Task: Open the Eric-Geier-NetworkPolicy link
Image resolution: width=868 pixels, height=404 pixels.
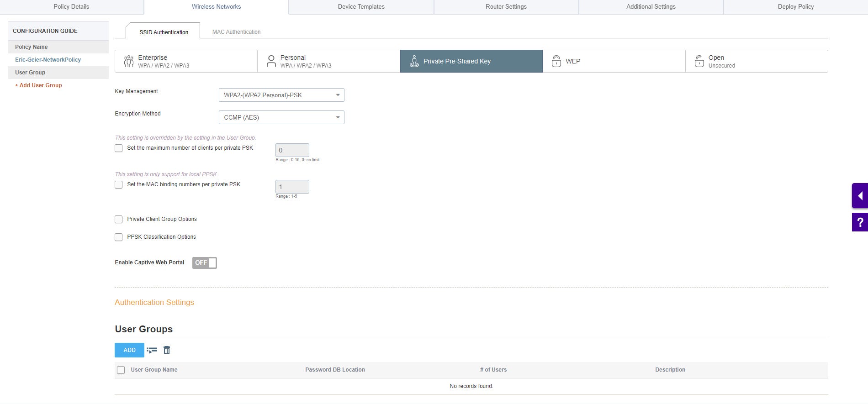Action: click(x=48, y=60)
